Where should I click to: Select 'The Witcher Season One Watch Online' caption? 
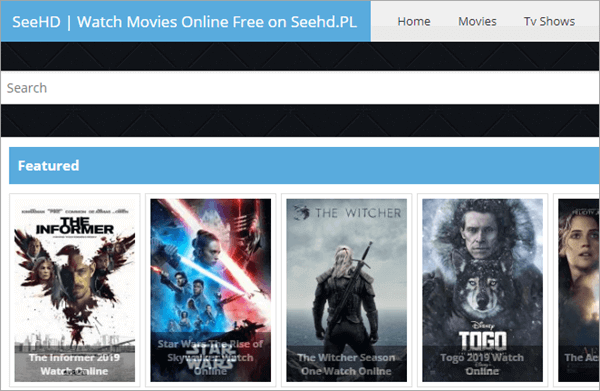(346, 364)
